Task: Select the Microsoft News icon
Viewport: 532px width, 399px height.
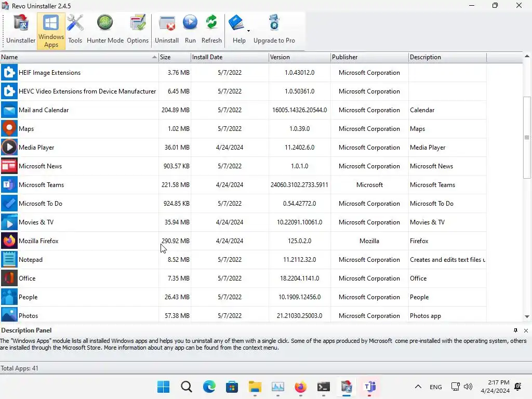Action: click(9, 166)
